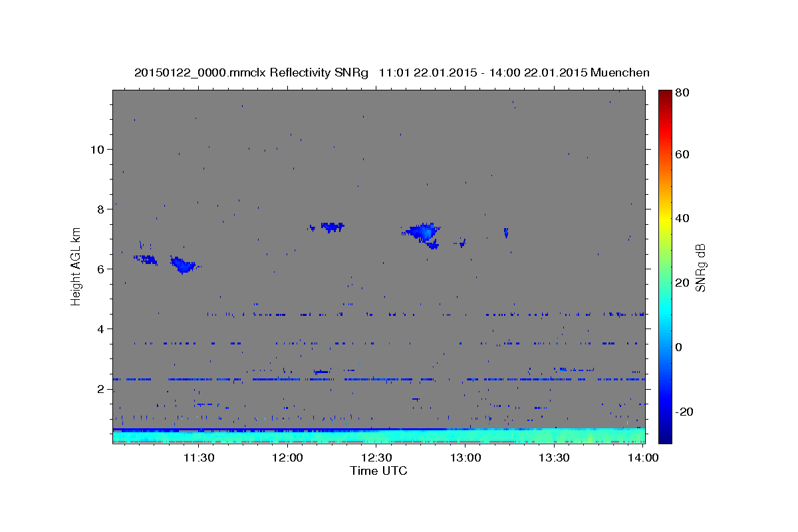Click the colorbar value label 60

coord(682,154)
